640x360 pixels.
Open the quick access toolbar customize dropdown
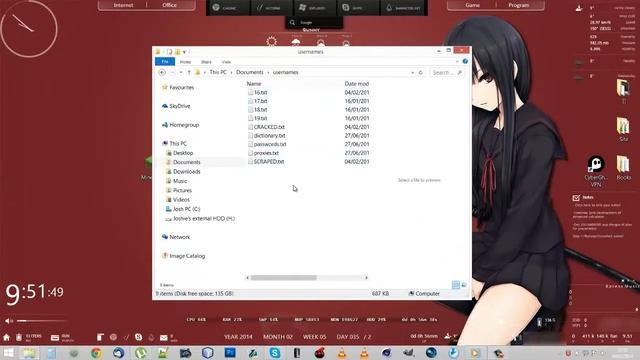184,52
